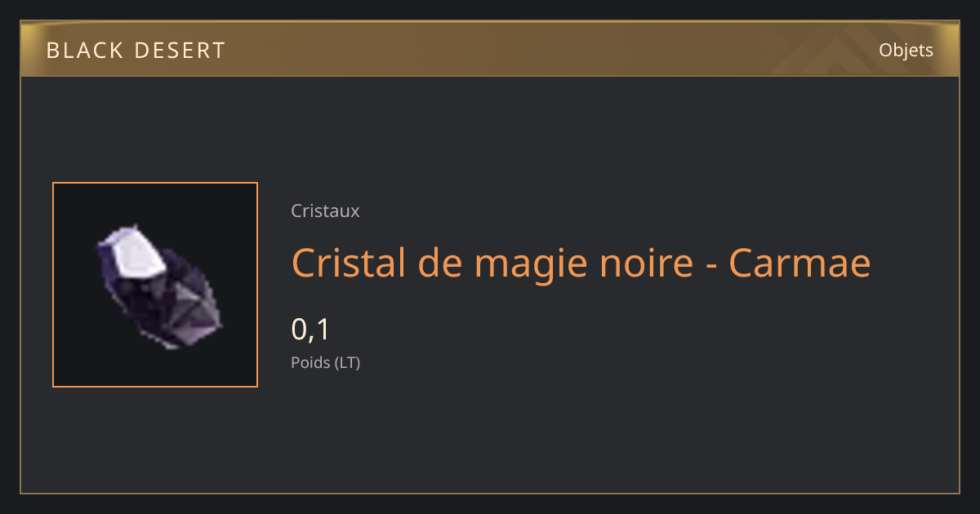980x514 pixels.
Task: Click the black magic crystal item icon
Action: [159, 287]
